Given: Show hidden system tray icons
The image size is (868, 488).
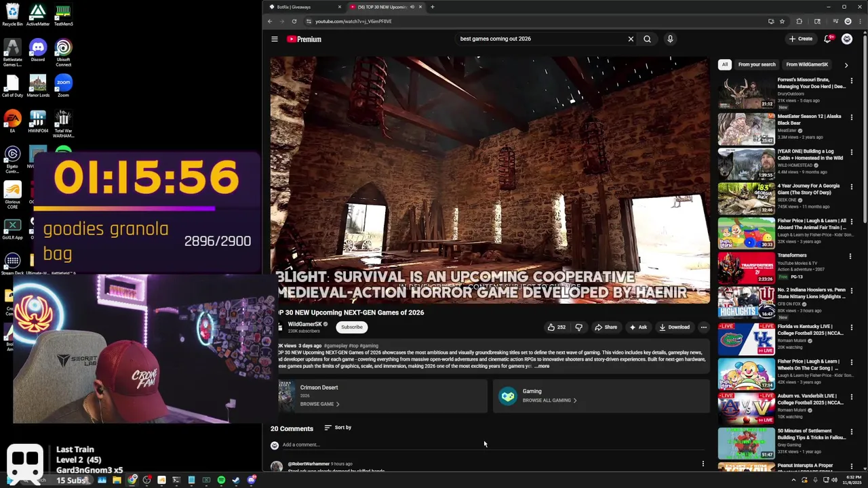Looking at the screenshot, I should coord(794,481).
